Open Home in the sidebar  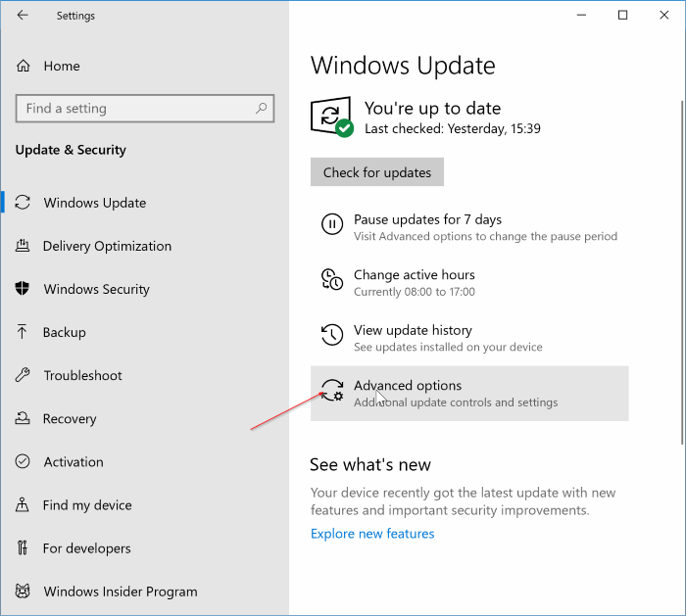(62, 66)
